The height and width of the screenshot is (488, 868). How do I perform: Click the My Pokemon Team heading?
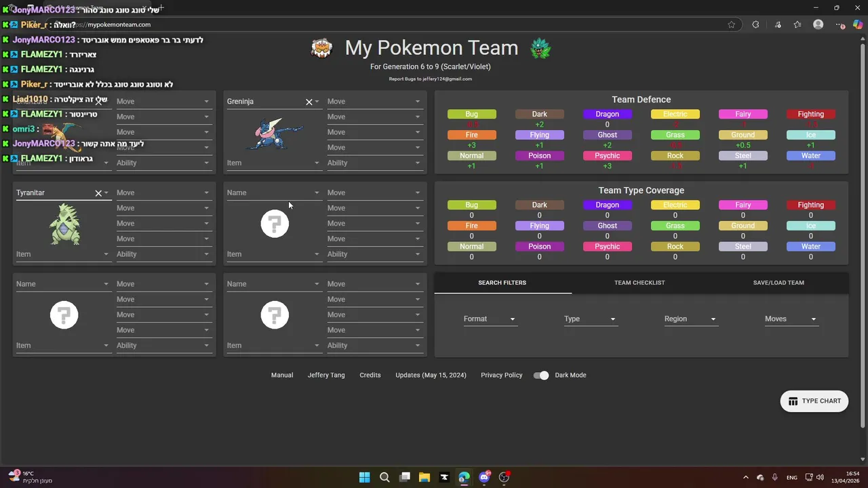(x=431, y=48)
